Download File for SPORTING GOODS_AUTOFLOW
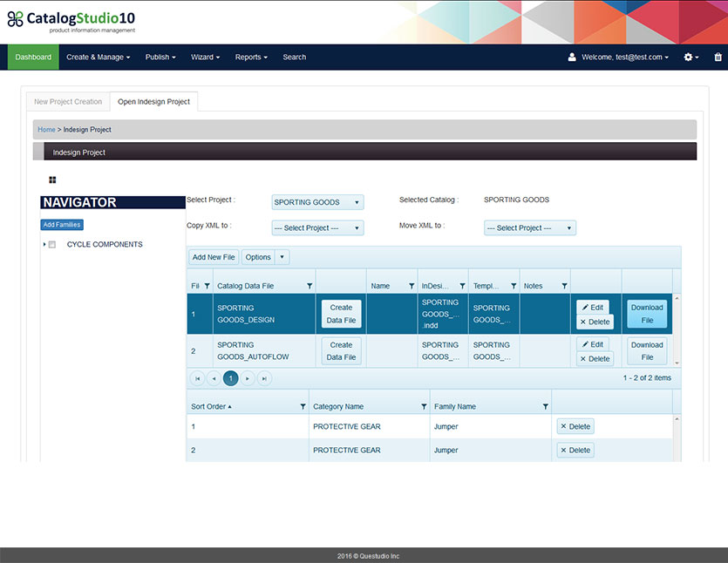The height and width of the screenshot is (563, 728). 647,351
